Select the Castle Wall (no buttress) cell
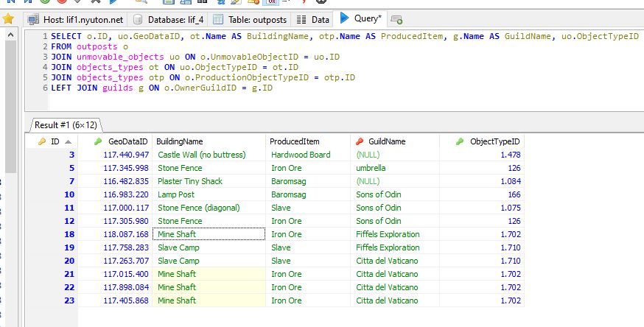The width and height of the screenshot is (644, 327). 201,155
